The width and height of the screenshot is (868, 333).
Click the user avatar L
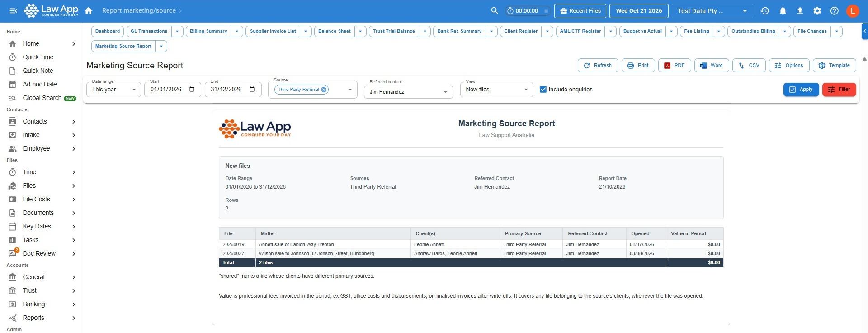point(853,11)
